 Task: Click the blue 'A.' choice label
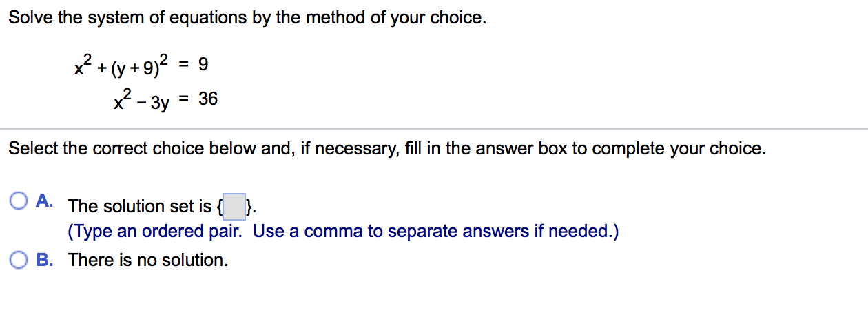tap(45, 201)
